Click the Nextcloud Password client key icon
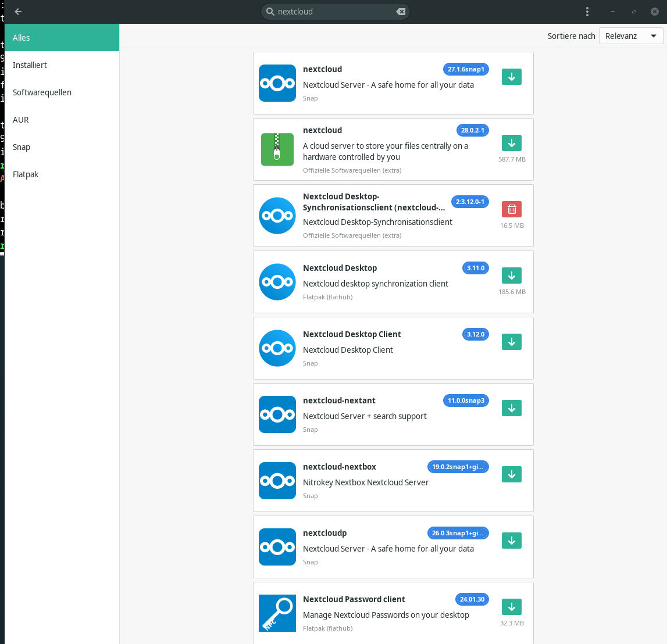This screenshot has width=667, height=644. [x=277, y=613]
